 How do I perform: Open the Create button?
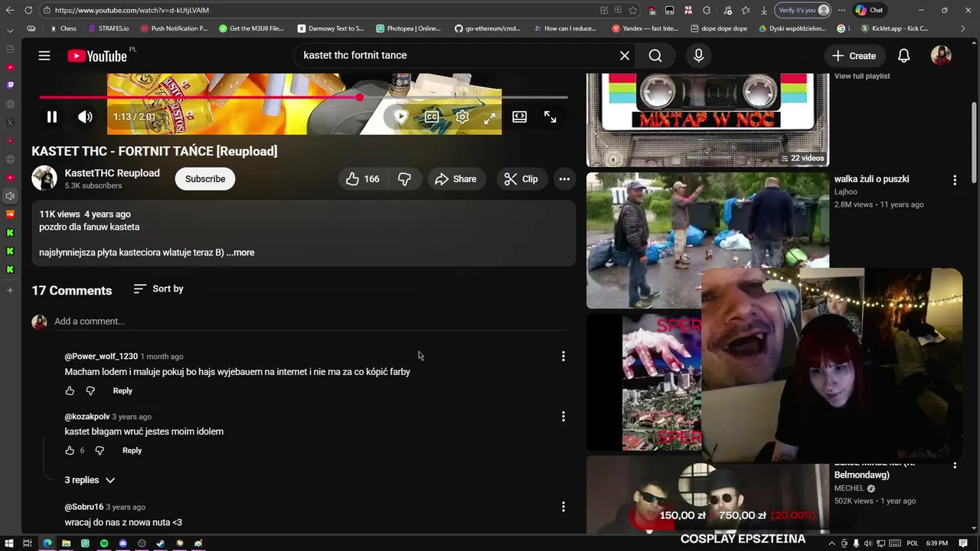pyautogui.click(x=854, y=56)
